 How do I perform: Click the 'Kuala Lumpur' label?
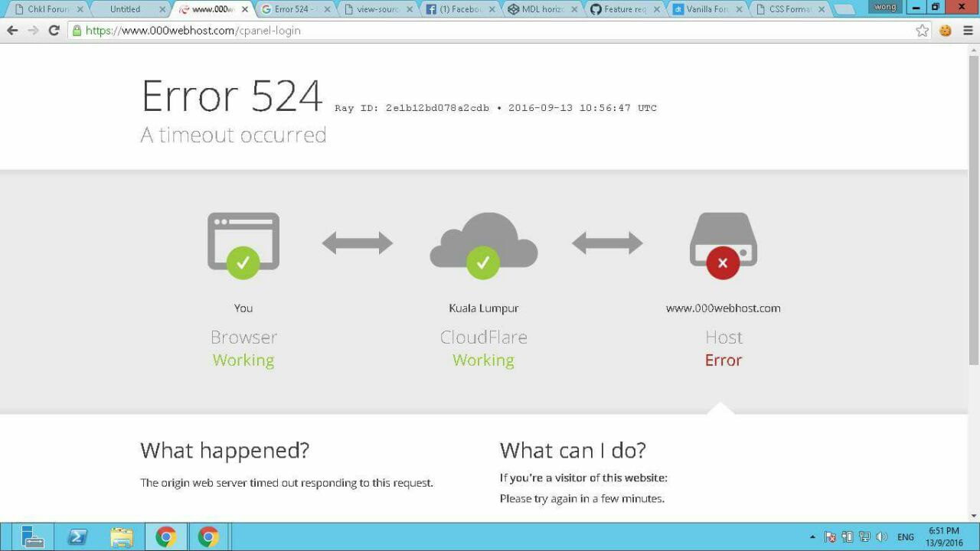point(484,308)
